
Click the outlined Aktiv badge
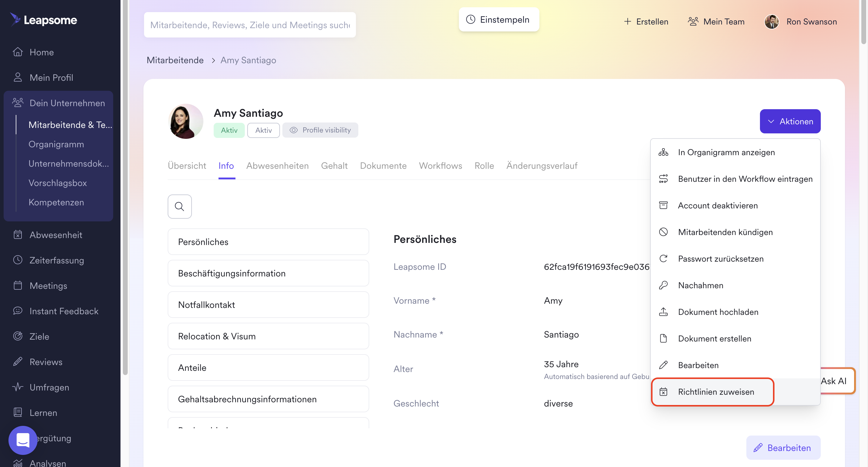point(264,130)
